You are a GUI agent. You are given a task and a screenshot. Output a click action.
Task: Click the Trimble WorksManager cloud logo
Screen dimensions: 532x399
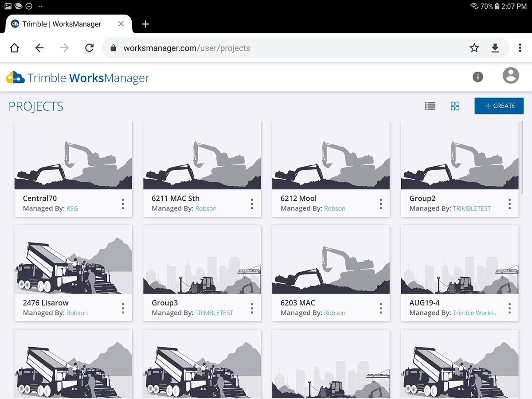coord(16,78)
